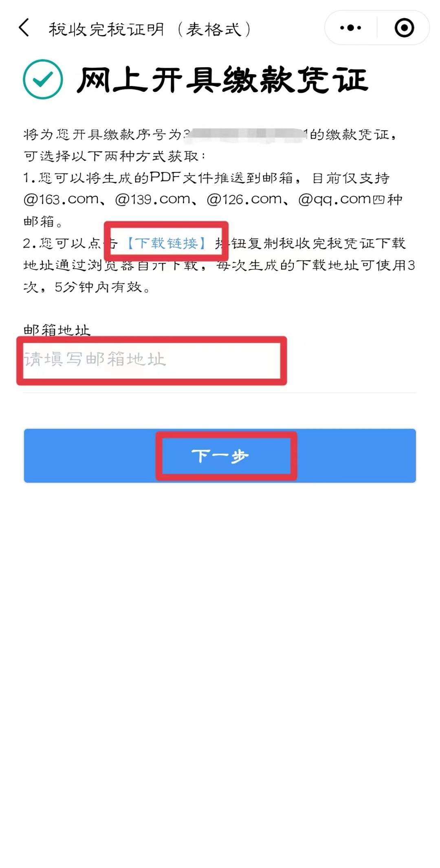The height and width of the screenshot is (868, 440).
Task: Click the word PDF in instruction one
Action: 165,177
